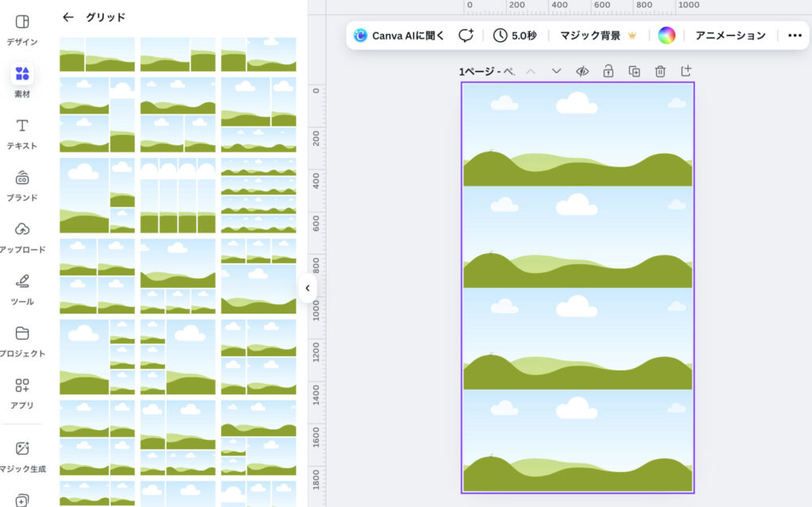Toggle page visibility with the eye icon

click(x=582, y=71)
